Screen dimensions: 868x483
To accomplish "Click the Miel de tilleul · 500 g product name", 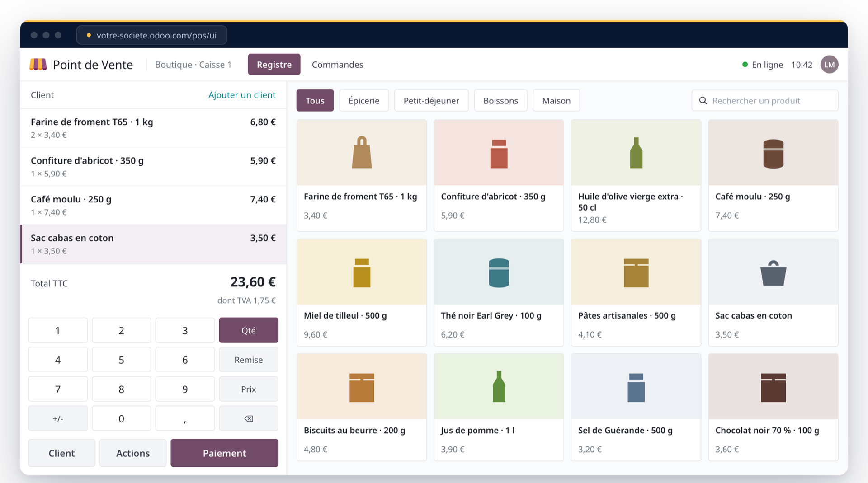I will pyautogui.click(x=345, y=315).
